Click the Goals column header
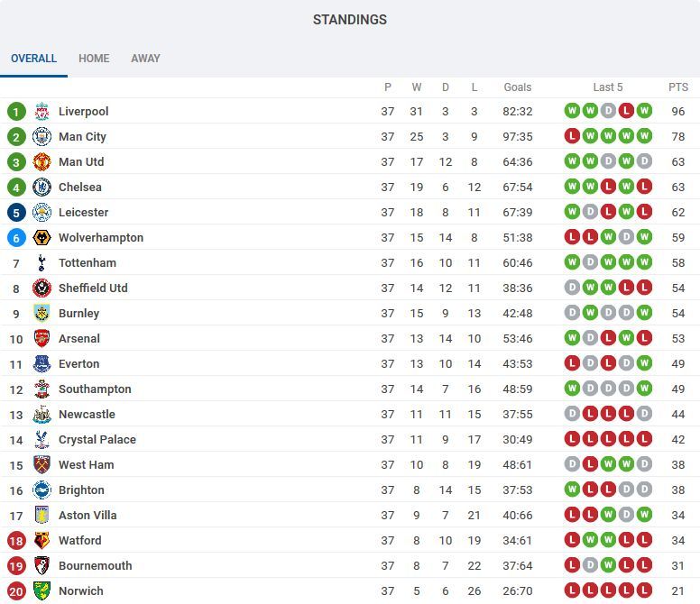The width and height of the screenshot is (700, 604). click(518, 87)
